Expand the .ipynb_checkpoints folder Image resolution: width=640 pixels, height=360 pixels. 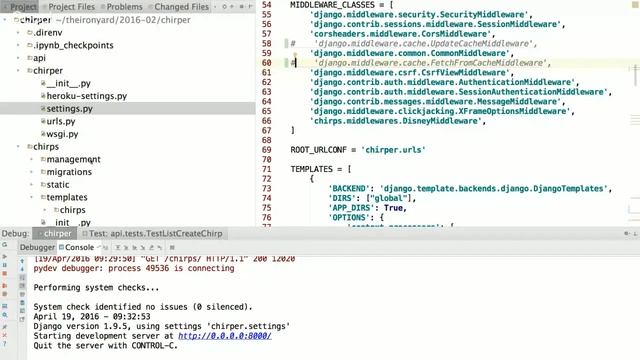tap(18, 45)
